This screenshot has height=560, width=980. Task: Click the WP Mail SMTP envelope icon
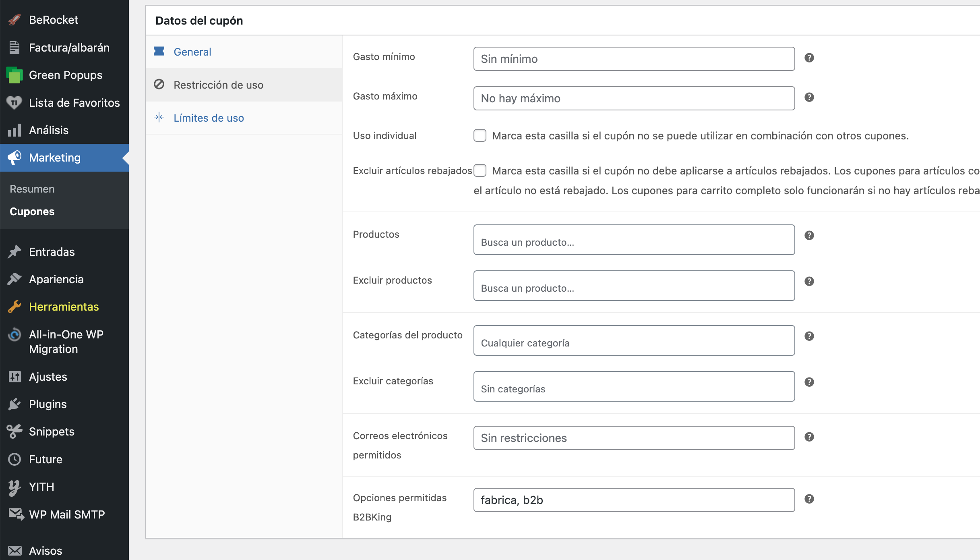click(x=16, y=514)
